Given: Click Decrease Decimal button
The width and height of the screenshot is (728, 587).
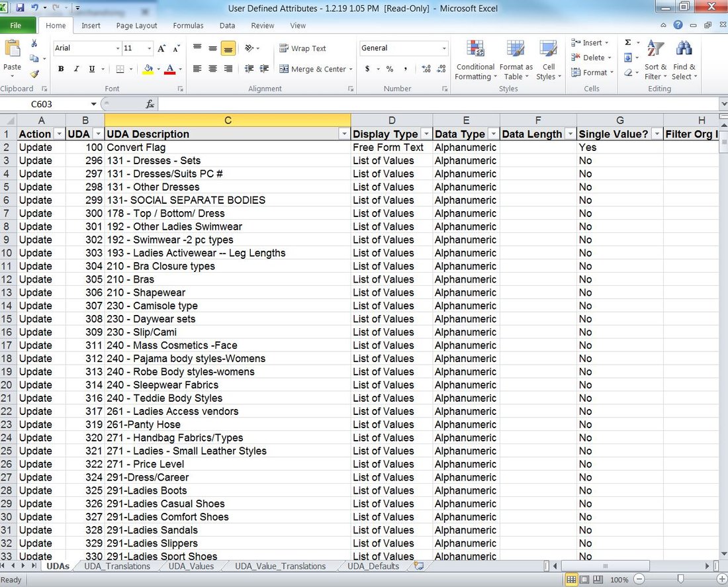Looking at the screenshot, I should (441, 69).
